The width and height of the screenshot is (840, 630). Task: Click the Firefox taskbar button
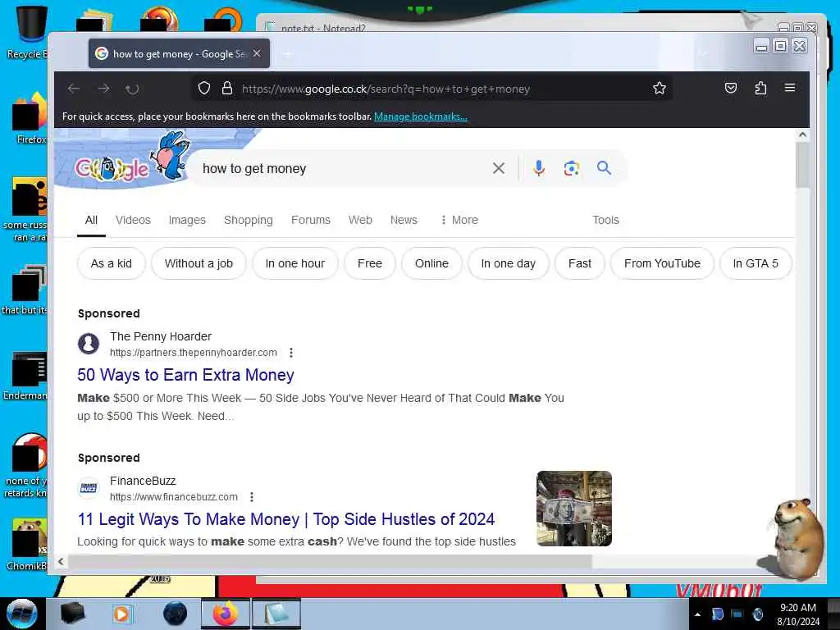[225, 614]
